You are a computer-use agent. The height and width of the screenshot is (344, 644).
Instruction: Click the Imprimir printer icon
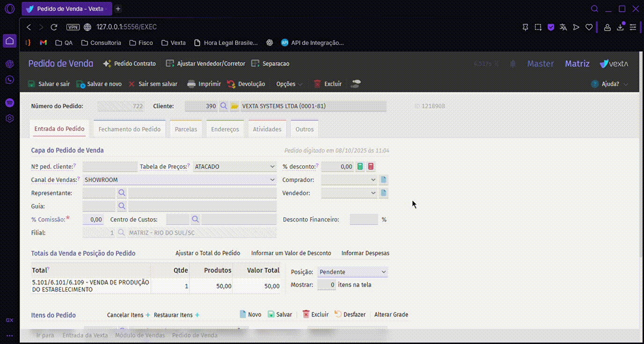click(x=191, y=84)
